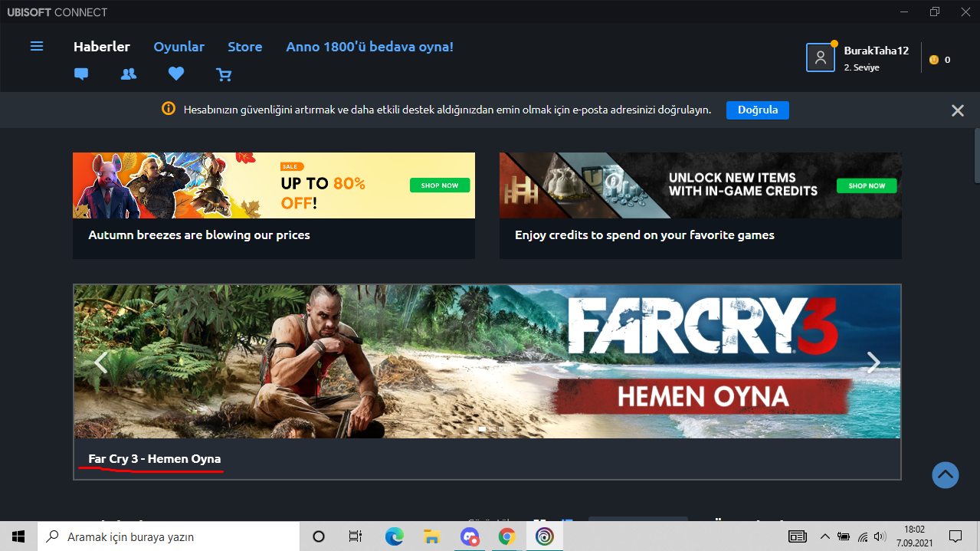980x551 pixels.
Task: Click Shop Now on 80% off banner
Action: pos(440,185)
